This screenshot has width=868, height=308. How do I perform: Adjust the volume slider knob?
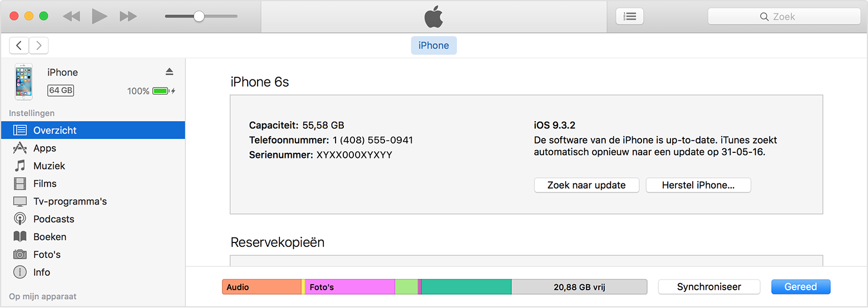click(x=199, y=16)
